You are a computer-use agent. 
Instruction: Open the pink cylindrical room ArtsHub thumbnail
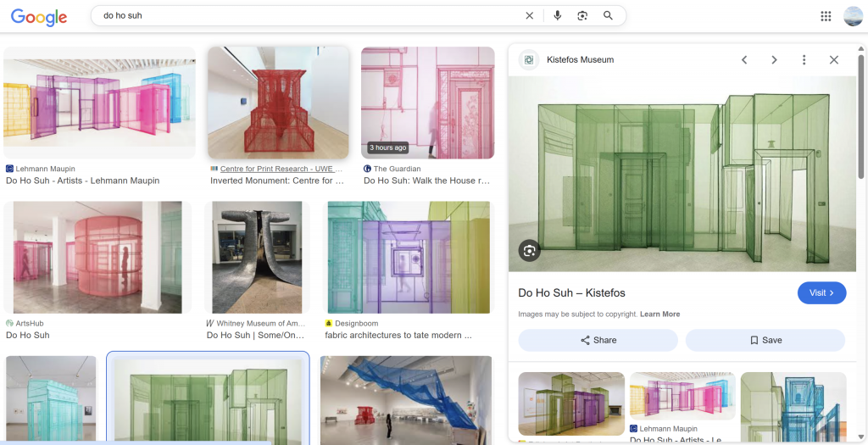pos(97,258)
